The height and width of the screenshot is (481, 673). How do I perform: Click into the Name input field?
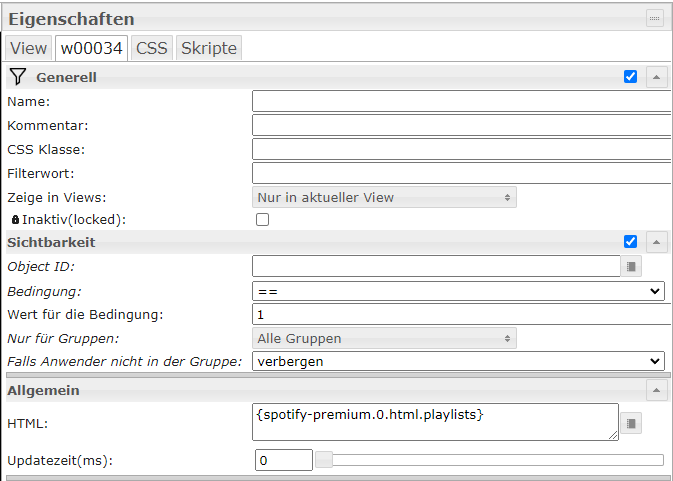tap(461, 101)
